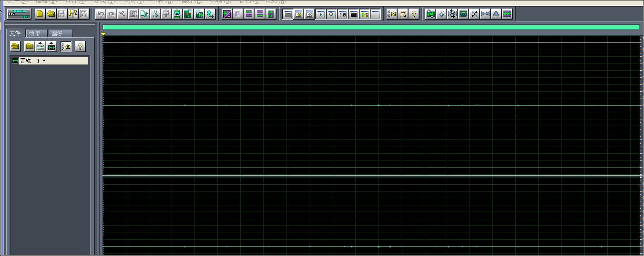Open help with the main toolbar question mark
This screenshot has height=256, width=644.
414,14
